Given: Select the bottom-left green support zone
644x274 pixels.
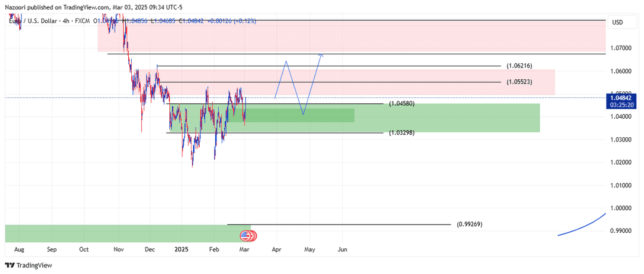Looking at the screenshot, I should (128, 233).
